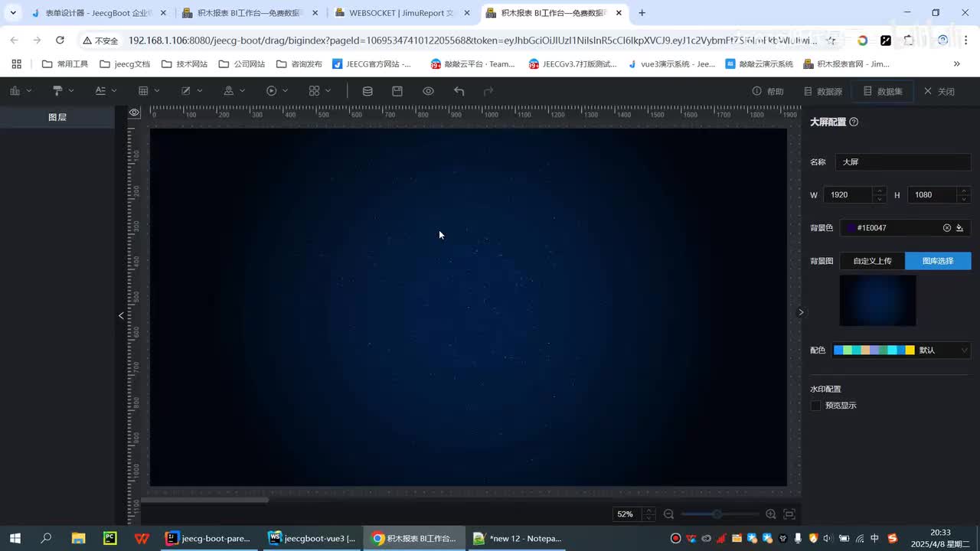Open the 数据集 dataset button
The image size is (980, 551).
pos(883,91)
